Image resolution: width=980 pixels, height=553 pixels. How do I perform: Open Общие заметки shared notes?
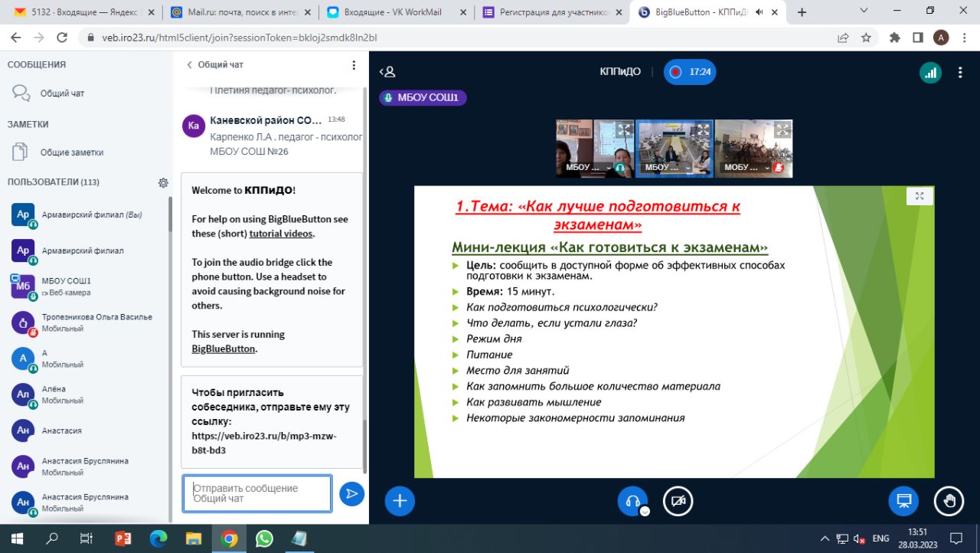point(71,152)
